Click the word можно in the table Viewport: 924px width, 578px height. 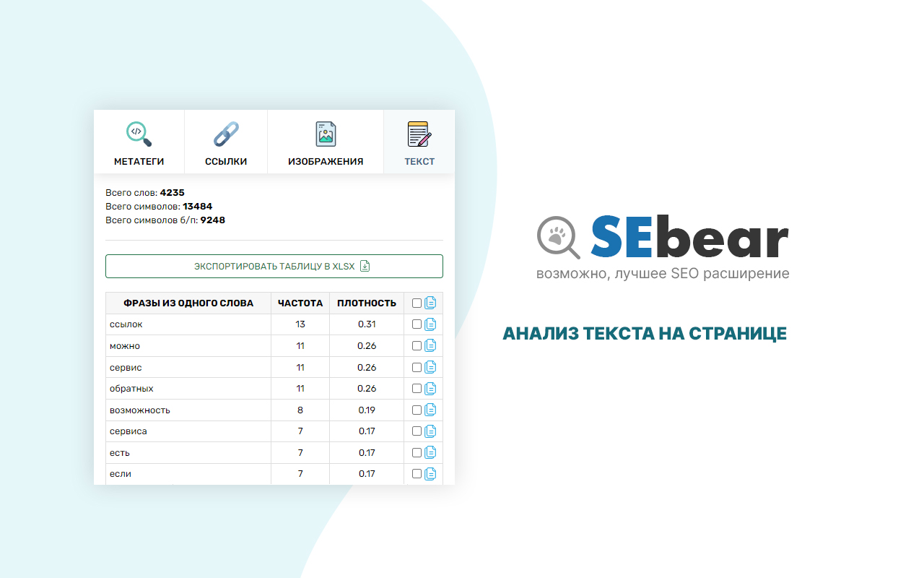pyautogui.click(x=125, y=346)
